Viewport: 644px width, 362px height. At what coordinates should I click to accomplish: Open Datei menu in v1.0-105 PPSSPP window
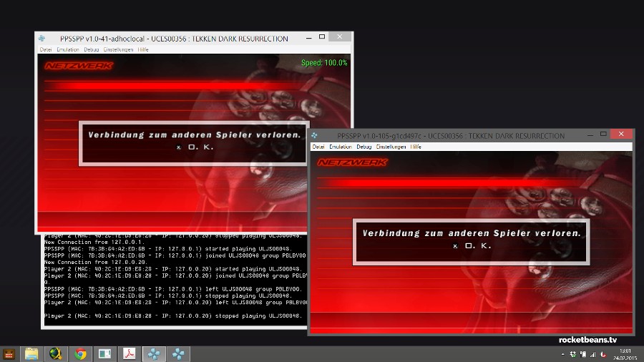click(x=318, y=146)
